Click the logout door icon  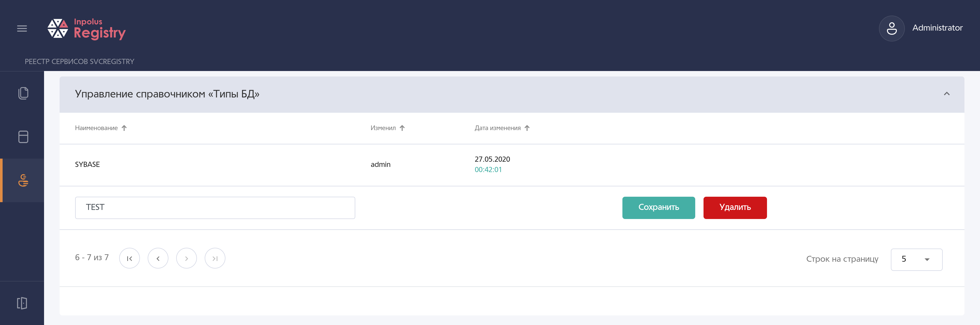pyautogui.click(x=22, y=303)
